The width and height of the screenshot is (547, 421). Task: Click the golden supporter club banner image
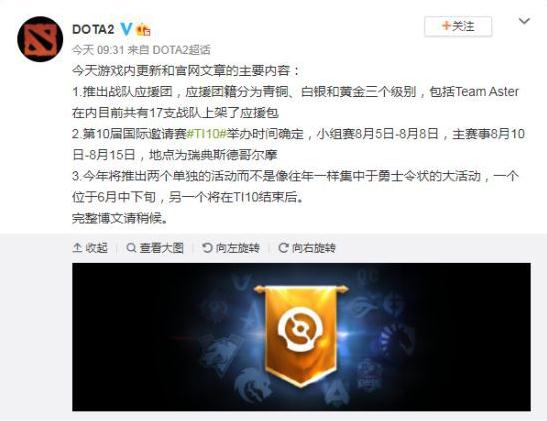(301, 337)
